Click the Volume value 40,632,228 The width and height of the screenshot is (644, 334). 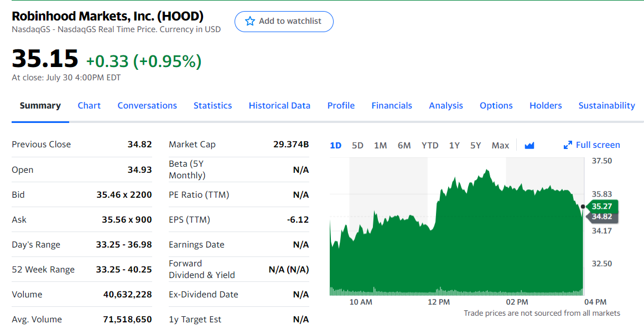(127, 295)
